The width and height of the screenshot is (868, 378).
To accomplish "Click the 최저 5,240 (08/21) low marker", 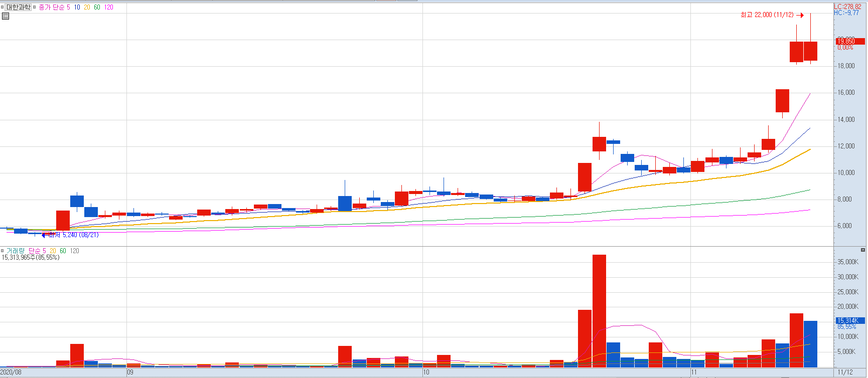I will point(70,235).
